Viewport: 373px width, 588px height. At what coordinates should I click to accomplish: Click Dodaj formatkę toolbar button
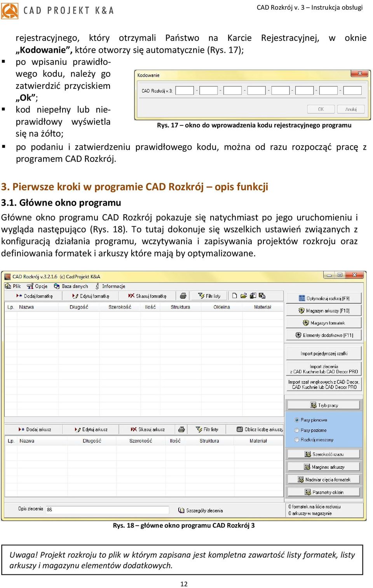tap(34, 296)
